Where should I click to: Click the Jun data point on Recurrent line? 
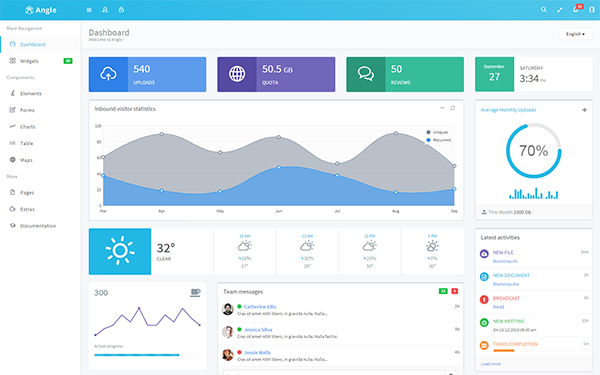tap(279, 168)
